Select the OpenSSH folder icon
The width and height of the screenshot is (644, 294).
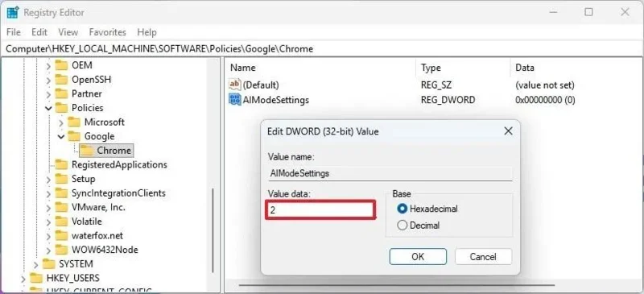pyautogui.click(x=61, y=80)
